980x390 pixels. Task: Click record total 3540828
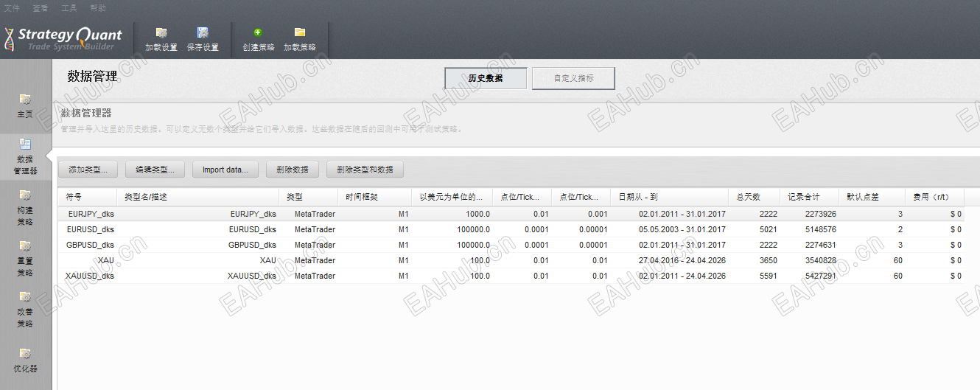[x=821, y=260]
